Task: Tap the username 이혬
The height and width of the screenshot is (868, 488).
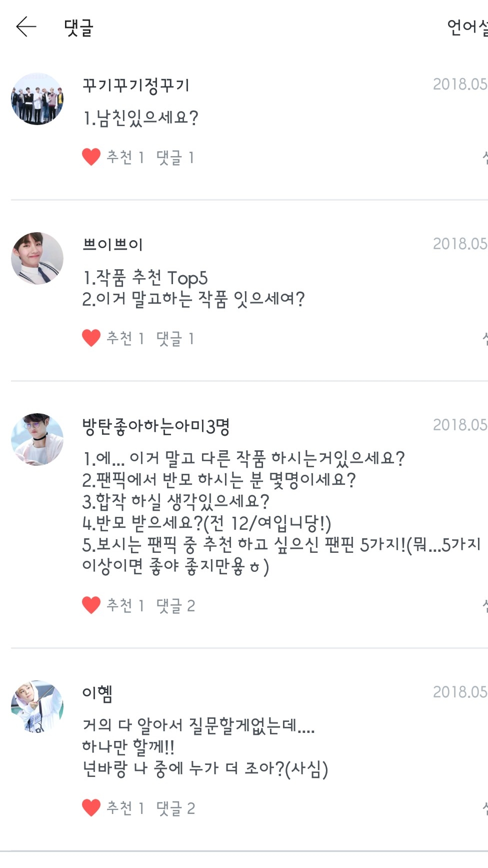Action: [97, 693]
